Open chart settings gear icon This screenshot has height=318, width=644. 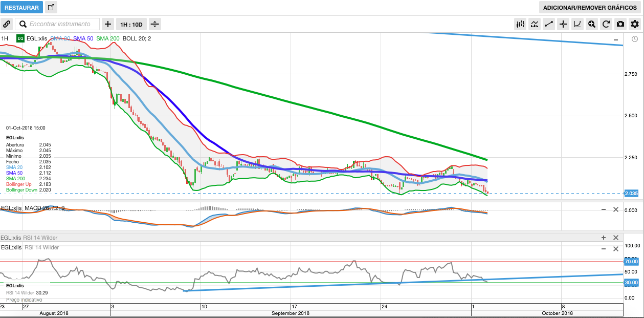click(635, 24)
